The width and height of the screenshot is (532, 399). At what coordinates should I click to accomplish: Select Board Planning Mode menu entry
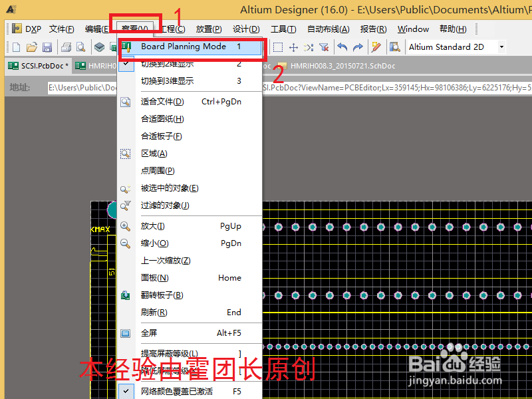(x=190, y=47)
